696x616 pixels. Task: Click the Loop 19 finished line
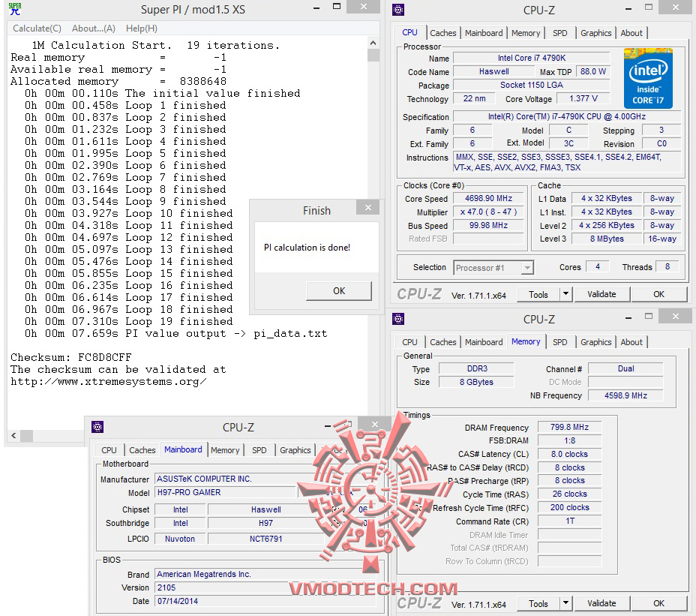click(x=128, y=321)
